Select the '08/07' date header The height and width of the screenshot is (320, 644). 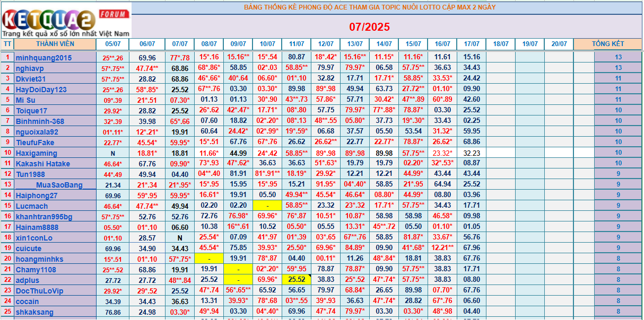click(x=209, y=44)
